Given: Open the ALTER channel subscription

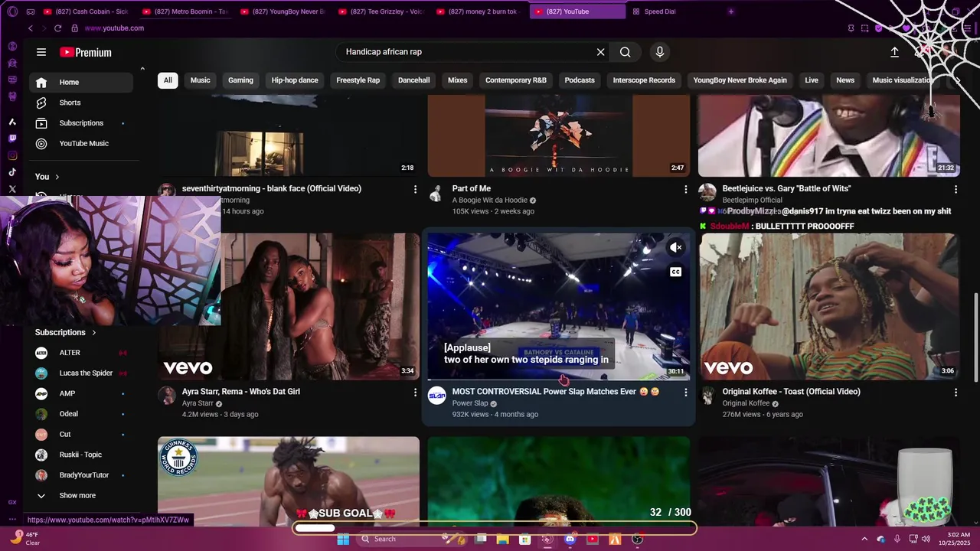Looking at the screenshot, I should [81, 353].
